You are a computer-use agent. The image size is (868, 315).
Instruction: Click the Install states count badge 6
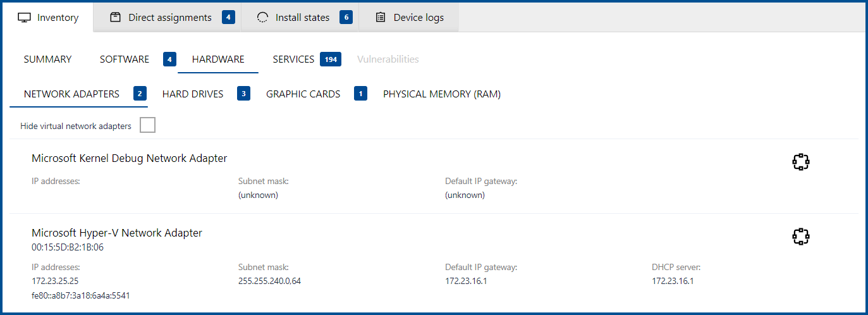[346, 18]
